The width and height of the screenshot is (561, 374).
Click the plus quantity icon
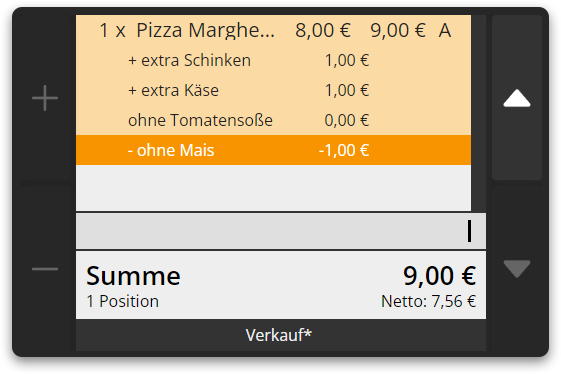pos(45,98)
